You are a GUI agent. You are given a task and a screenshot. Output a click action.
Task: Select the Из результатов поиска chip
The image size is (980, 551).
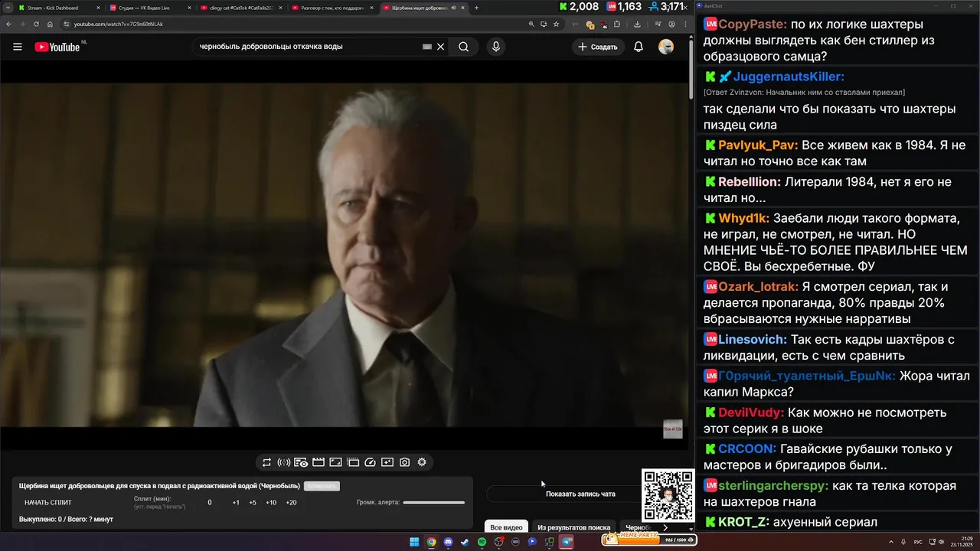click(x=574, y=527)
